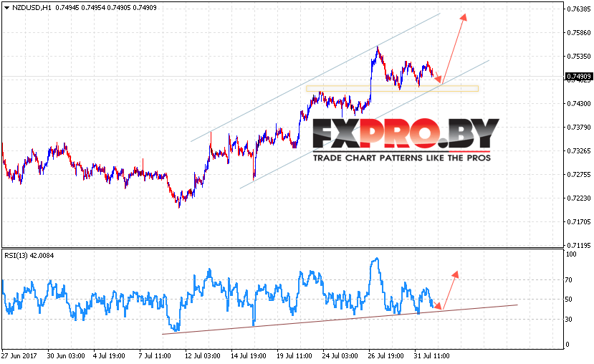The height and width of the screenshot is (364, 594).
Task: Click the RSI(13) 42.0084 indicator label
Action: (x=29, y=256)
